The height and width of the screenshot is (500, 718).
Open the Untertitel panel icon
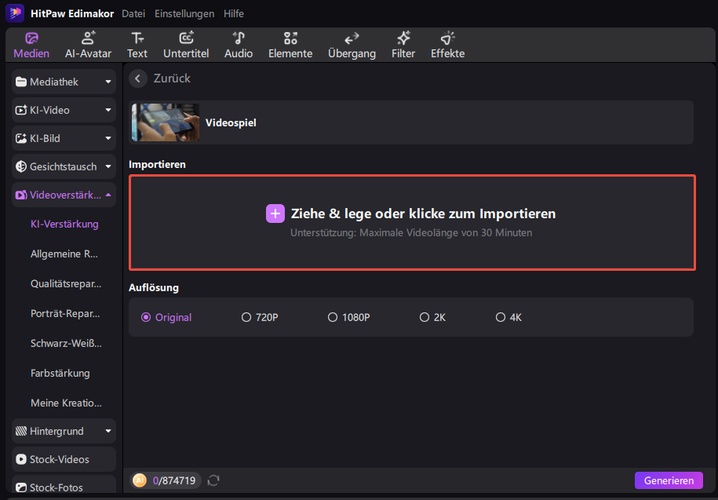(x=186, y=38)
